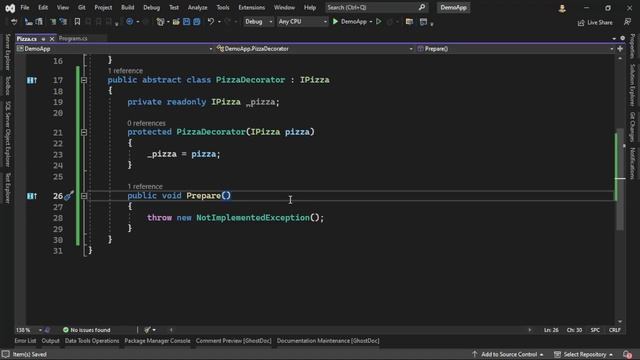Screen dimensions: 640x360
Task: Click the open folder icon in toolbar
Action: tap(176, 22)
